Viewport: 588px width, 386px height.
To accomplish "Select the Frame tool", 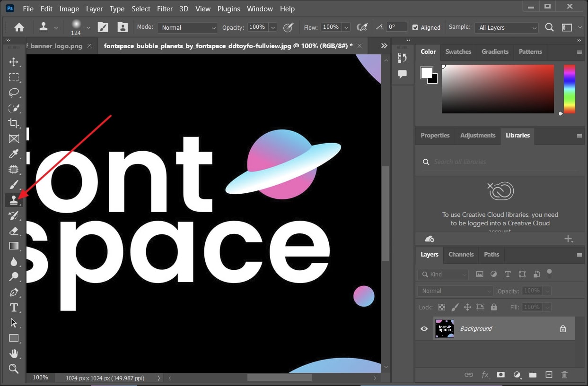I will coord(14,138).
